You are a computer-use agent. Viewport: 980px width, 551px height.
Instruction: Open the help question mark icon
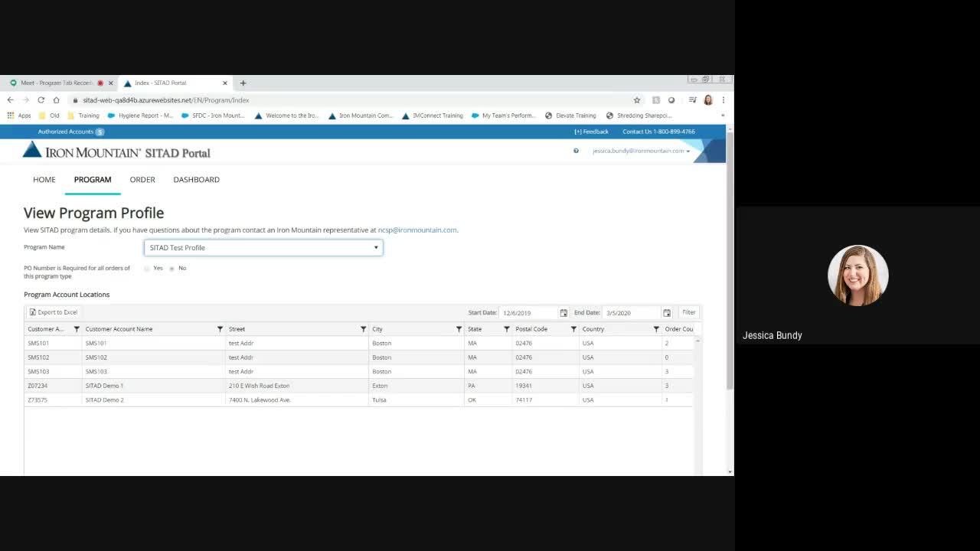click(x=576, y=151)
